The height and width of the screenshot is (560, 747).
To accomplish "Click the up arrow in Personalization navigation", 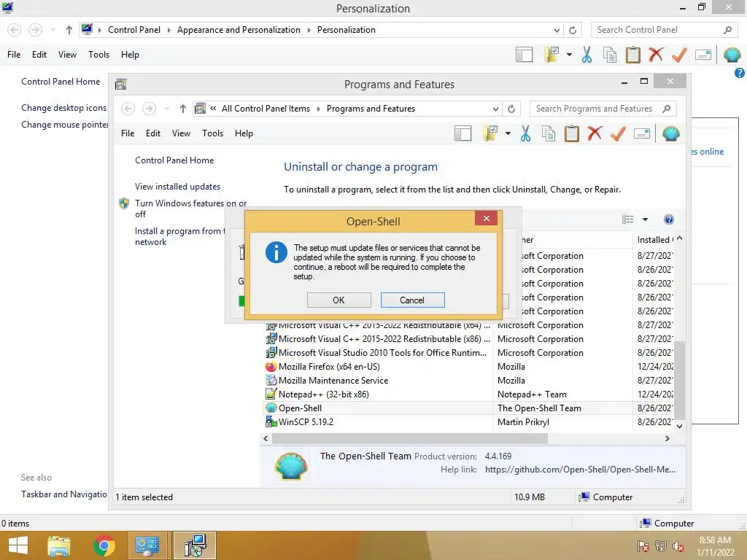I will (x=69, y=30).
